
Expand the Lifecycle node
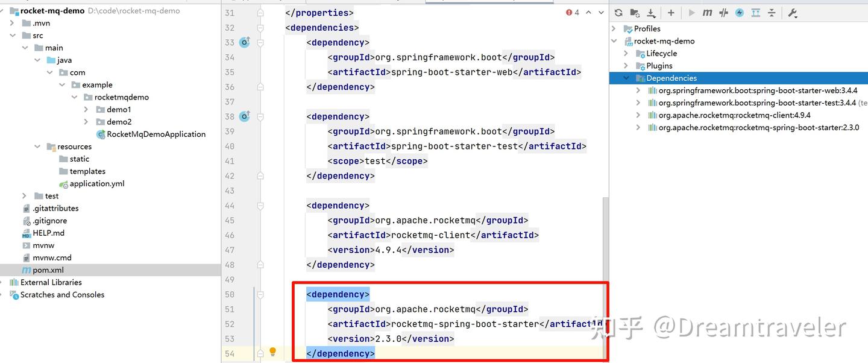pos(627,53)
